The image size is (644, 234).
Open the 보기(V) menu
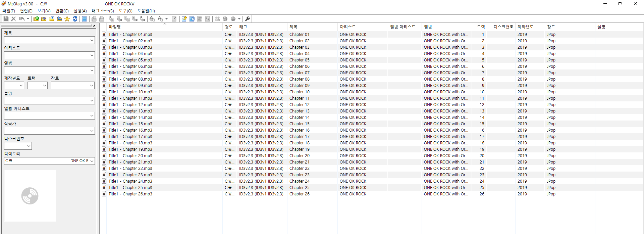pyautogui.click(x=44, y=11)
